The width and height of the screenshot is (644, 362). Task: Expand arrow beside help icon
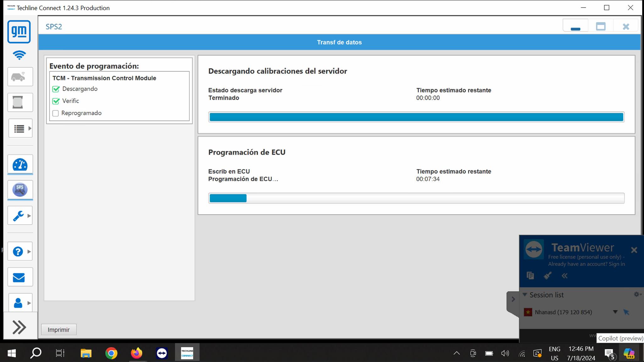[x=29, y=252]
